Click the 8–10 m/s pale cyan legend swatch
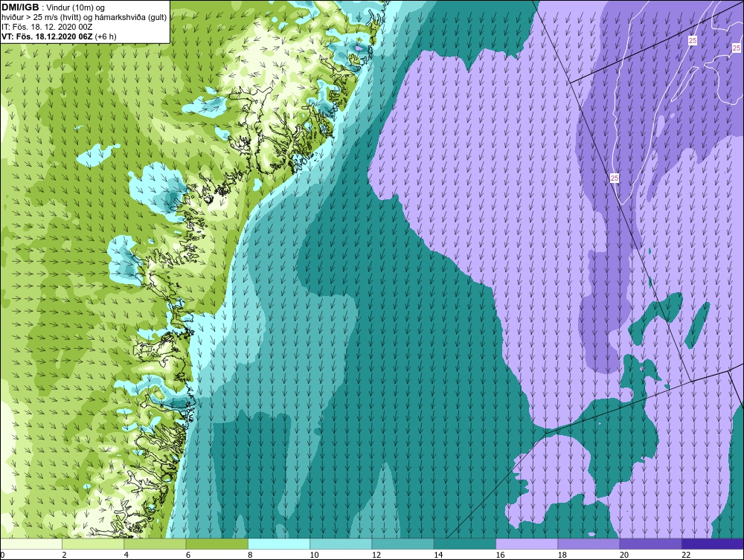The image size is (744, 560). click(x=279, y=544)
